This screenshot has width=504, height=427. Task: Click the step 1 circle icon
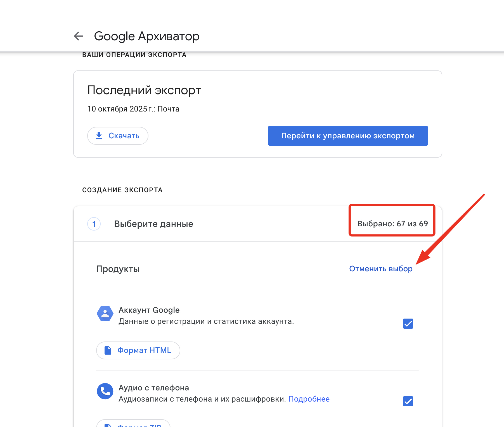click(x=94, y=224)
